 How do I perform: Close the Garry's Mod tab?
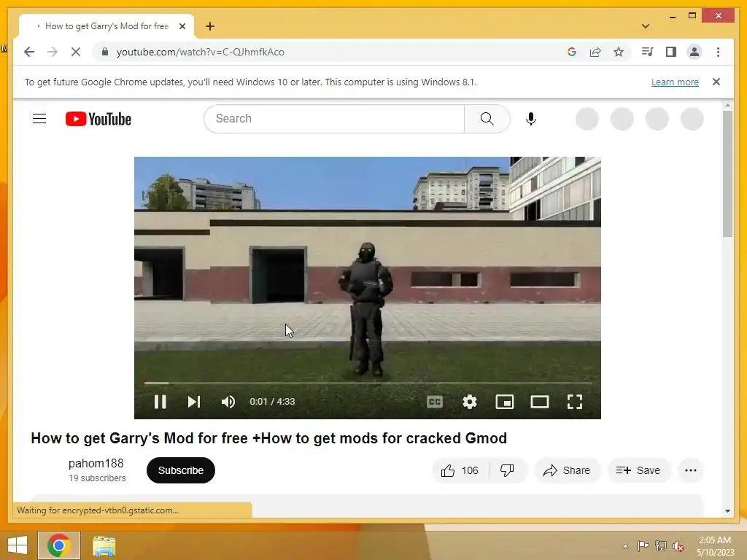pyautogui.click(x=182, y=26)
